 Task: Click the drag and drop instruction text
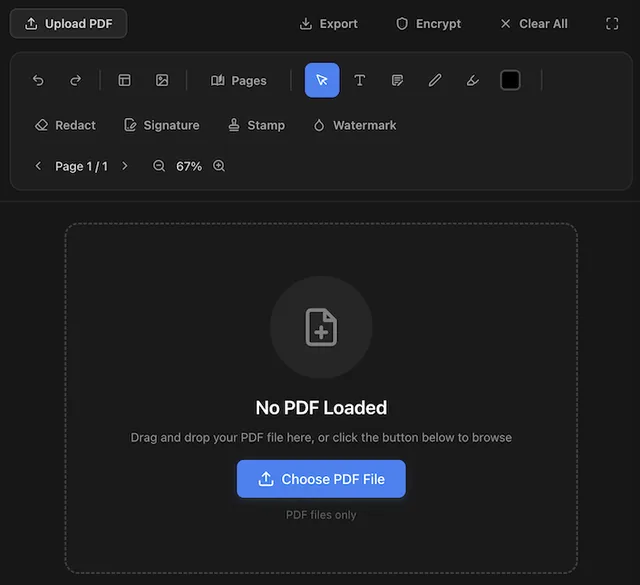321,438
